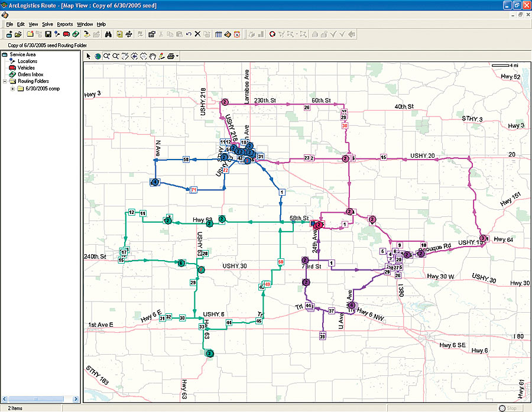Click the map print icon
Viewport: 532px width, 412px height.
[x=171, y=56]
